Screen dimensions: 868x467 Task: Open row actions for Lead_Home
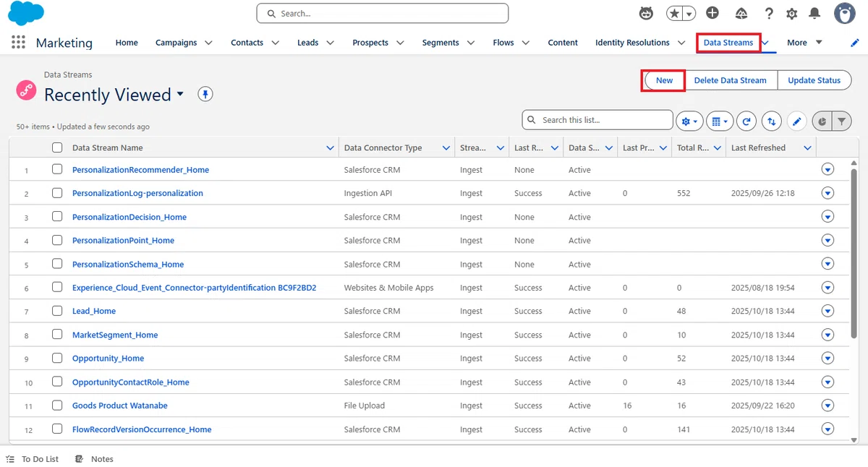pyautogui.click(x=828, y=311)
